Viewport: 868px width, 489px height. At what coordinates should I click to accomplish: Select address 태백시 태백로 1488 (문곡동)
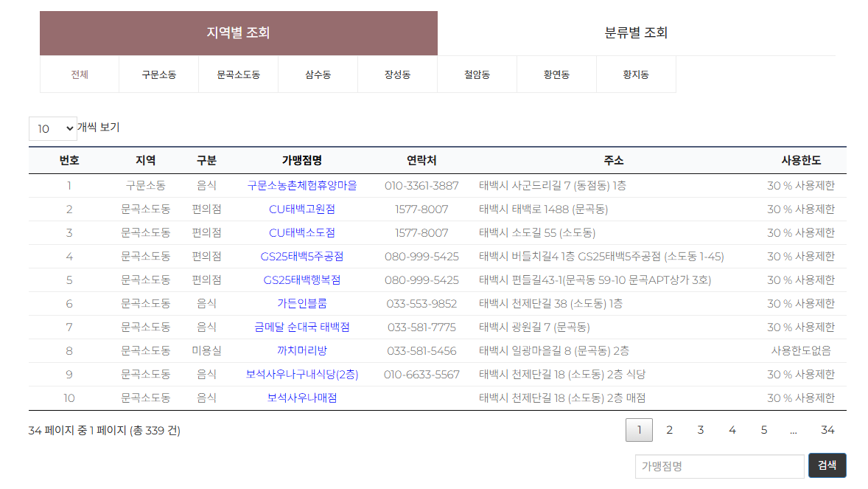(x=544, y=209)
